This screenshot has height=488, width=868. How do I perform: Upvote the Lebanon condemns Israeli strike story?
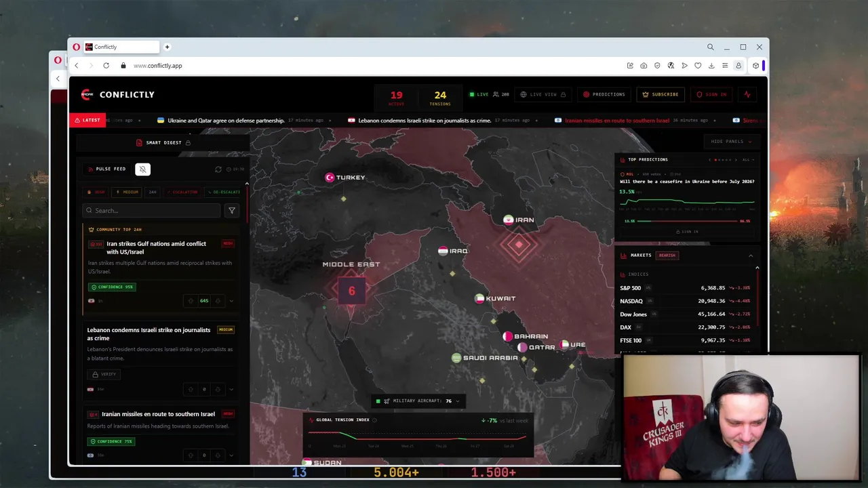(x=191, y=390)
